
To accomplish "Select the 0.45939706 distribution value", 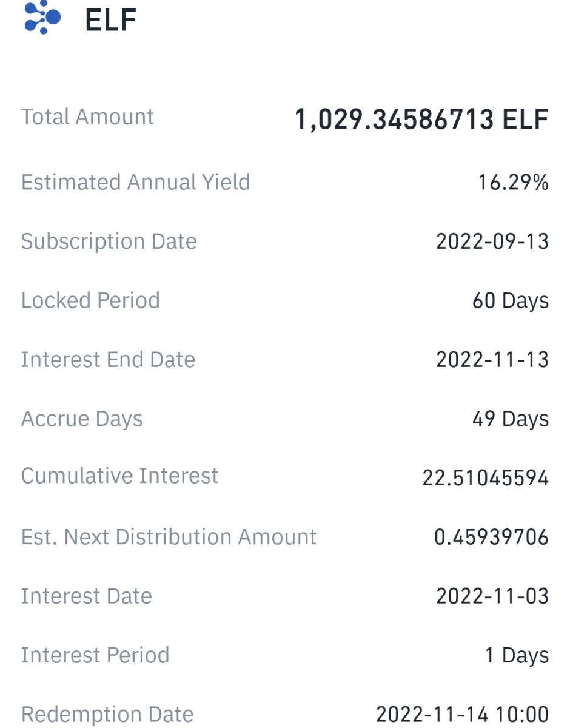I will 492,537.
